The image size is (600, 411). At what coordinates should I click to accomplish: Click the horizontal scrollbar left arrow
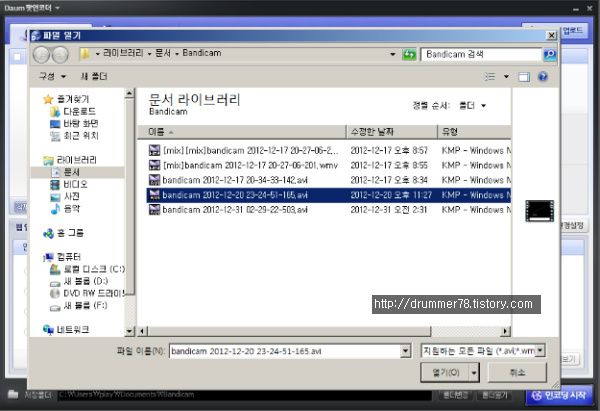pos(142,331)
